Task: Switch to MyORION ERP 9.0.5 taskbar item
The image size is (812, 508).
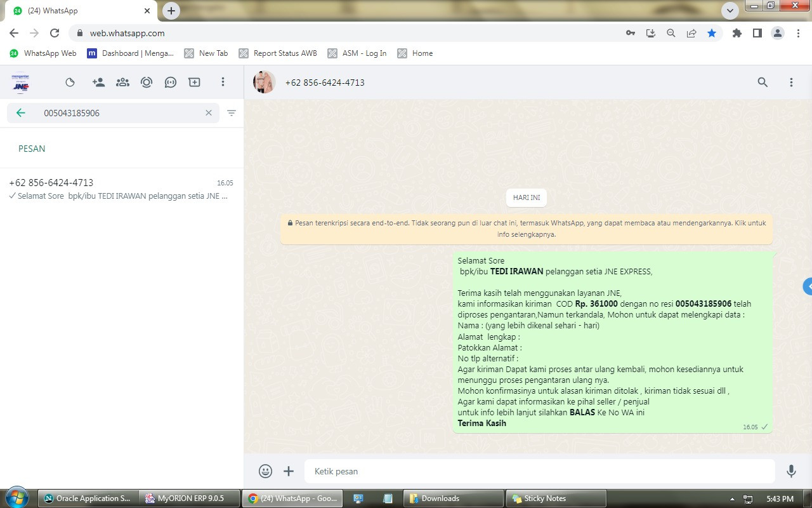Action: tap(190, 498)
